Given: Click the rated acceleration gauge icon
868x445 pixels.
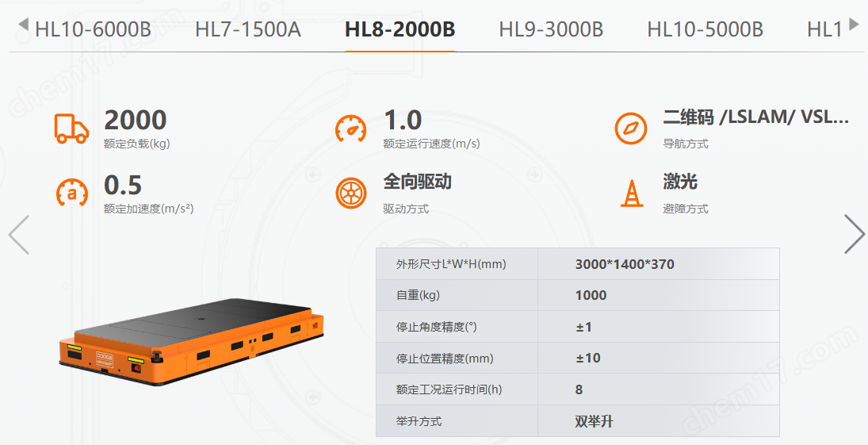Looking at the screenshot, I should click(x=72, y=193).
